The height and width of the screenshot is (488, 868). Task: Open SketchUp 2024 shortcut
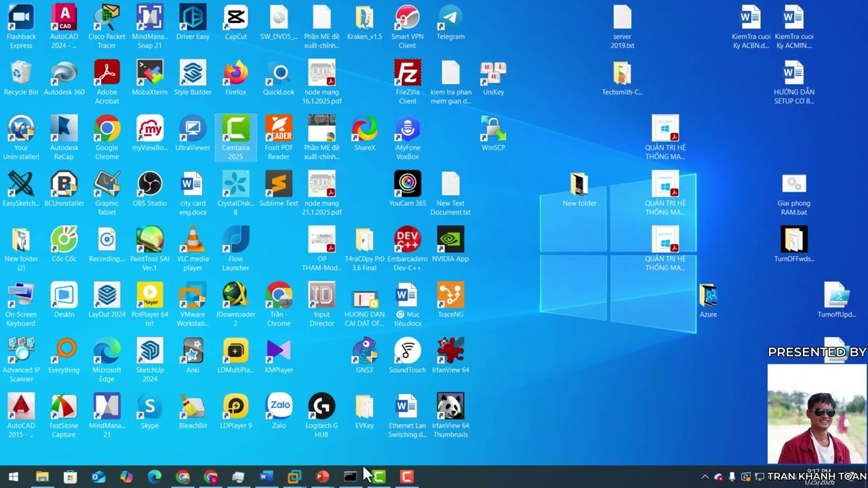coord(150,361)
